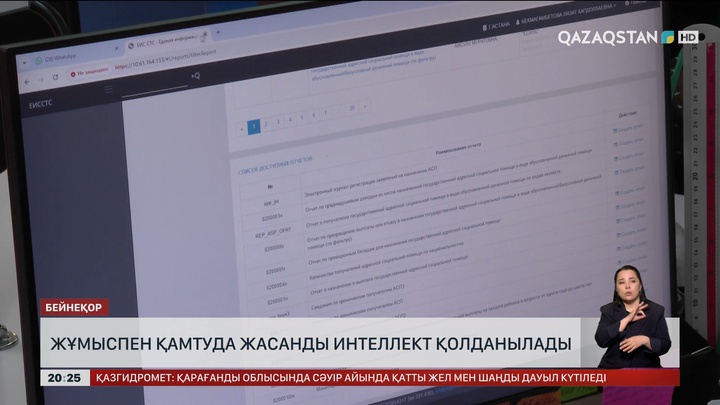Viewport: 720px width, 405px height.
Task: Select page 7 in pagination
Action: point(326,112)
